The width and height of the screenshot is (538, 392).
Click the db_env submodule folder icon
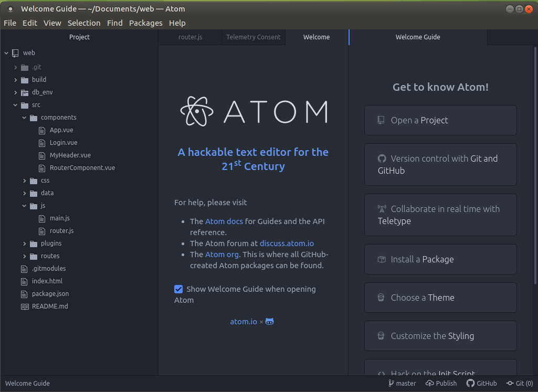[x=25, y=92]
